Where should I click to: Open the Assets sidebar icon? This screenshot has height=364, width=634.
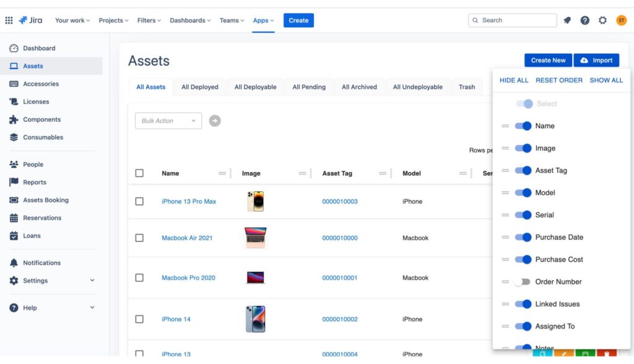pyautogui.click(x=14, y=66)
